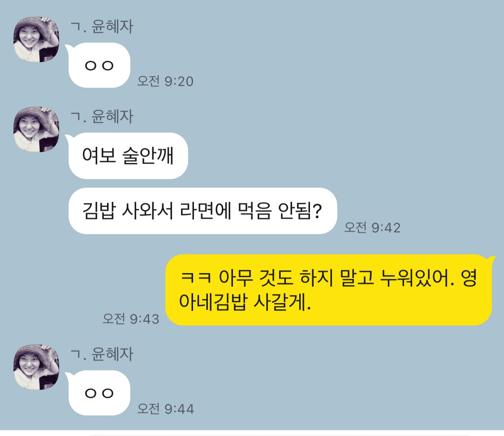This screenshot has width=504, height=436.
Task: Click the 오전 9:43 timestamp
Action: 131,319
